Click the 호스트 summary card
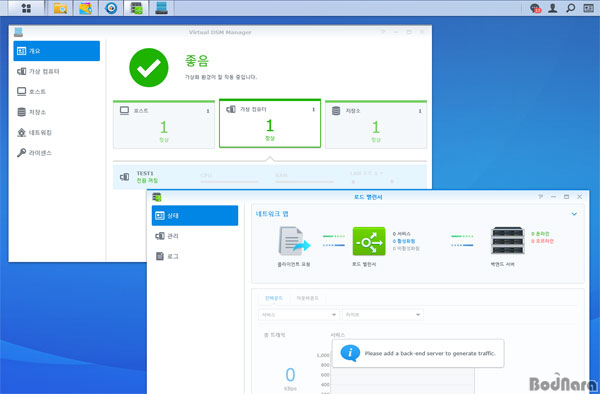The width and height of the screenshot is (600, 394). 164,124
